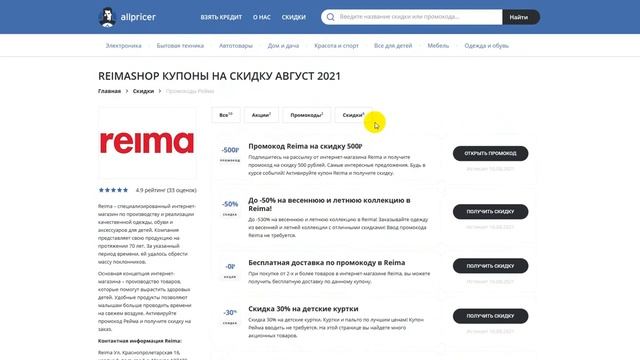
Task: Open Одежда и обувь category
Action: [x=487, y=46]
